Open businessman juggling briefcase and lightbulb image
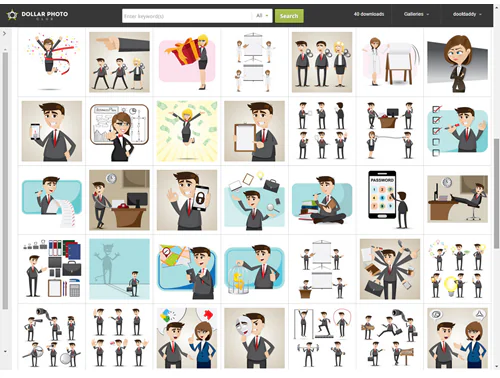Image resolution: width=500 pixels, height=378 pixels. click(x=254, y=200)
